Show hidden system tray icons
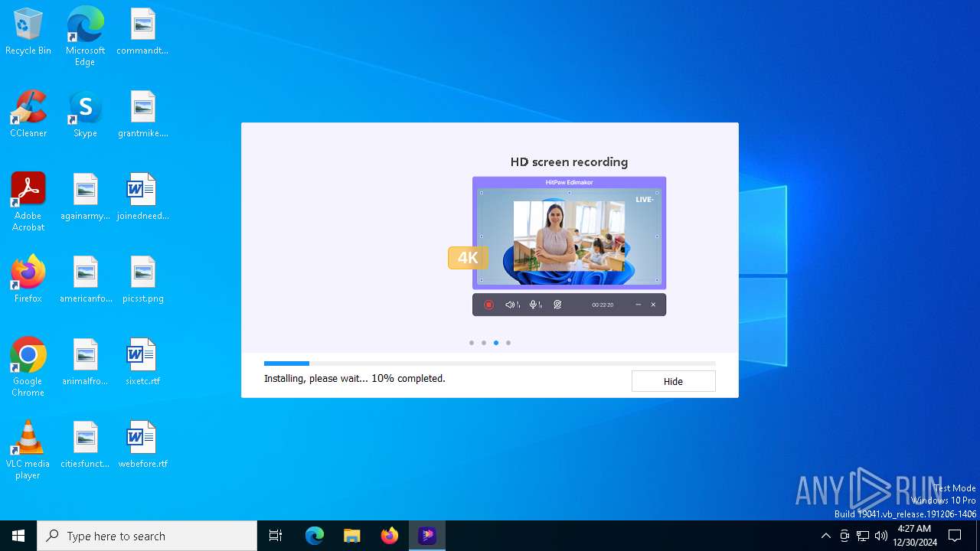Viewport: 980px width, 551px height. click(x=825, y=536)
